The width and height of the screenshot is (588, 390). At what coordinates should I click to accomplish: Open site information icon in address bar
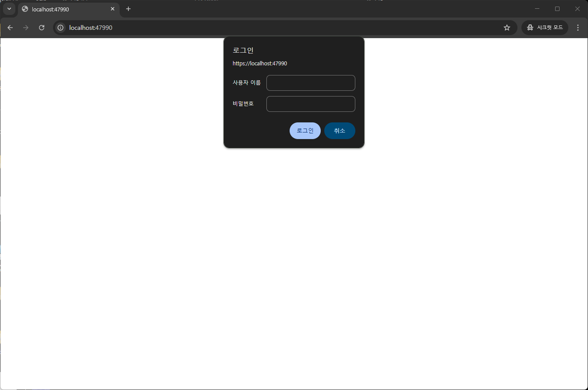(60, 28)
